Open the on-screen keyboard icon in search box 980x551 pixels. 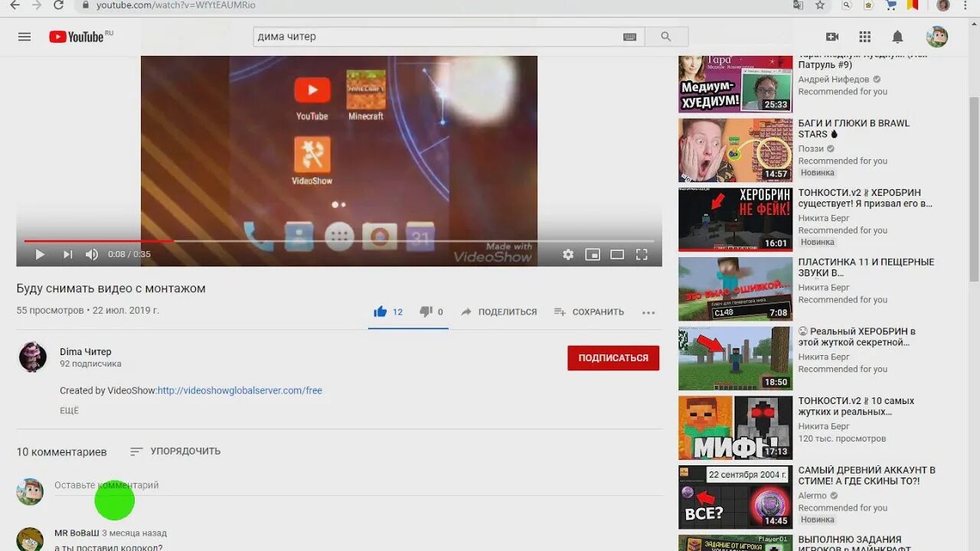point(629,37)
